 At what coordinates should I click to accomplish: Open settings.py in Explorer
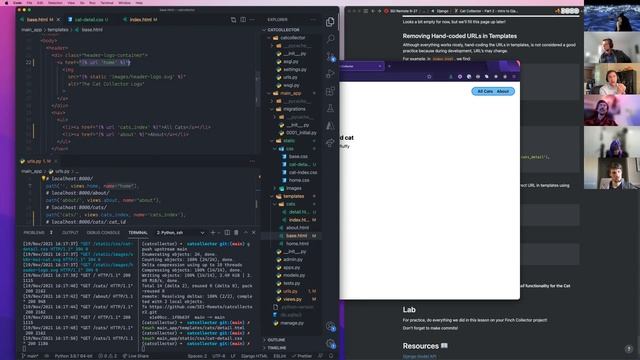(x=295, y=69)
